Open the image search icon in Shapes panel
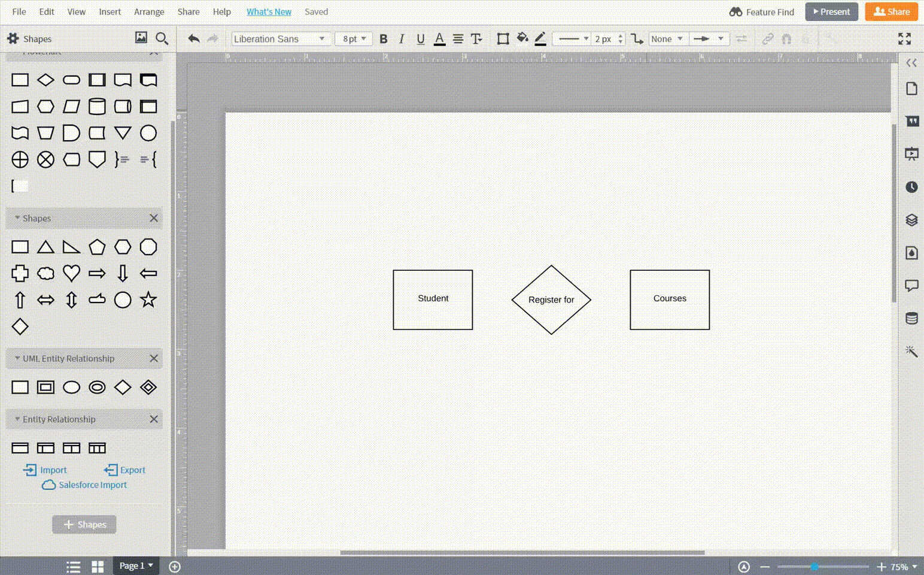The height and width of the screenshot is (575, 924). (x=141, y=38)
